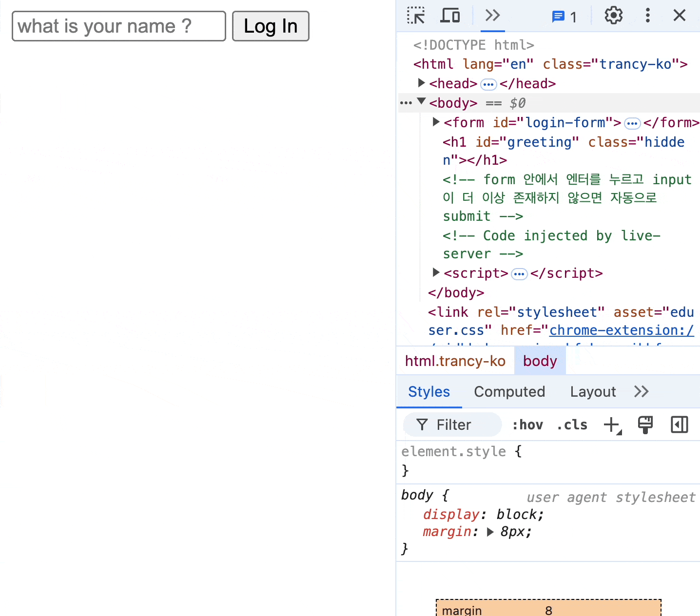Image resolution: width=700 pixels, height=616 pixels.
Task: Close the DevTools panel
Action: (680, 16)
